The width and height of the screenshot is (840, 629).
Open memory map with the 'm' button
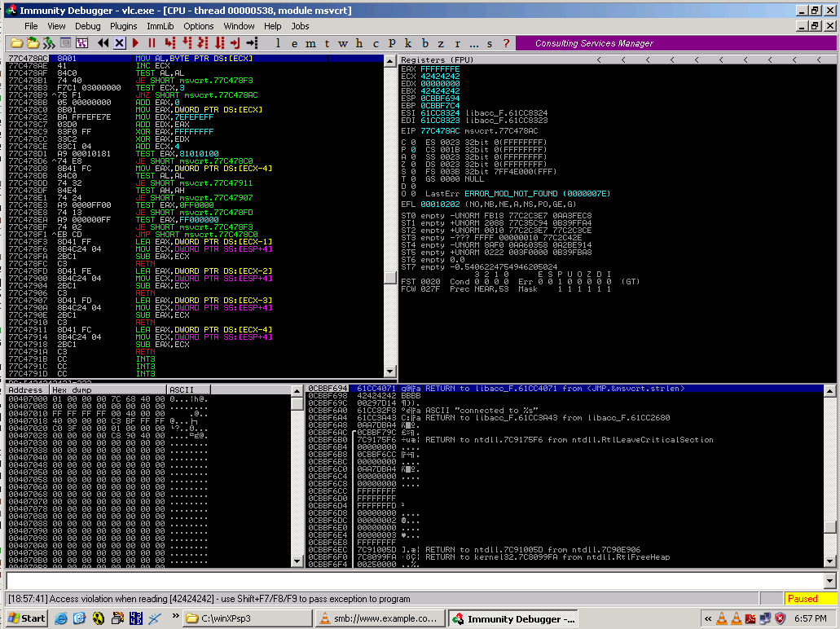pos(310,43)
